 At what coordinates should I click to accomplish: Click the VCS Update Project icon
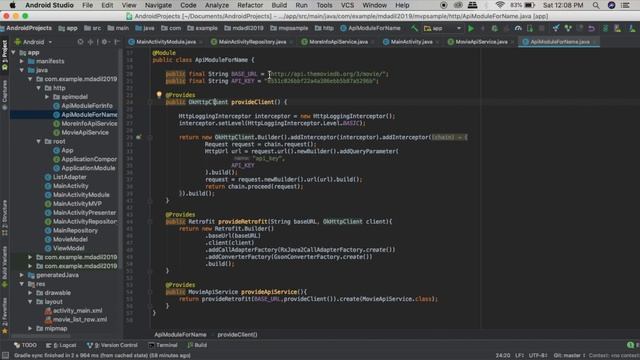click(556, 29)
